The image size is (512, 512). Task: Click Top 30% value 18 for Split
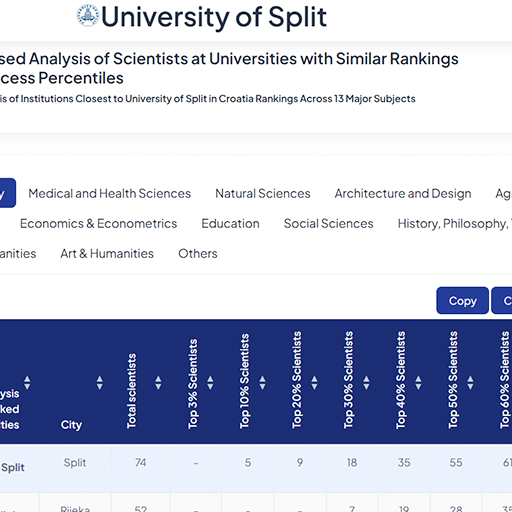(x=352, y=463)
